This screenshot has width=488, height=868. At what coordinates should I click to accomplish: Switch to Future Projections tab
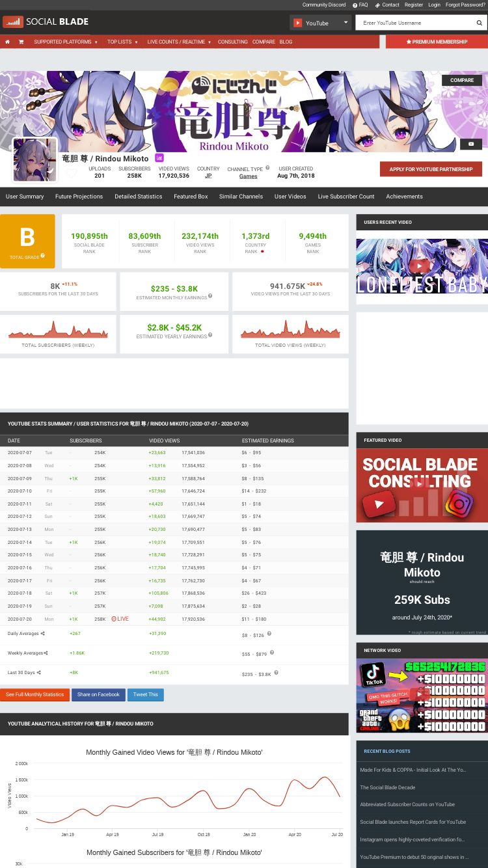pos(79,197)
